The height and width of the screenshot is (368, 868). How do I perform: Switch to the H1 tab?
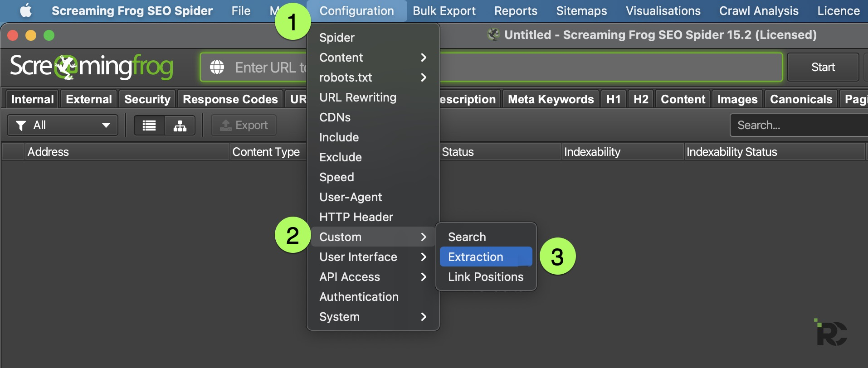[x=613, y=99]
